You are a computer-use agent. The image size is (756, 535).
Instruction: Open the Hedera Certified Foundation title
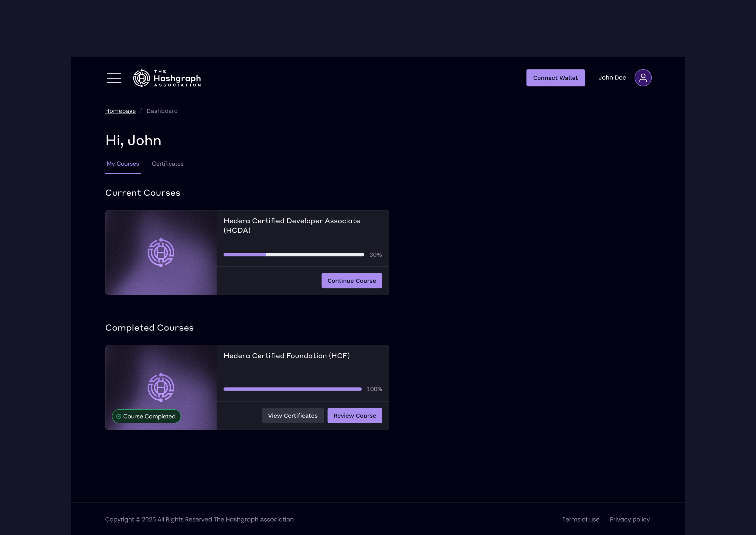[286, 356]
